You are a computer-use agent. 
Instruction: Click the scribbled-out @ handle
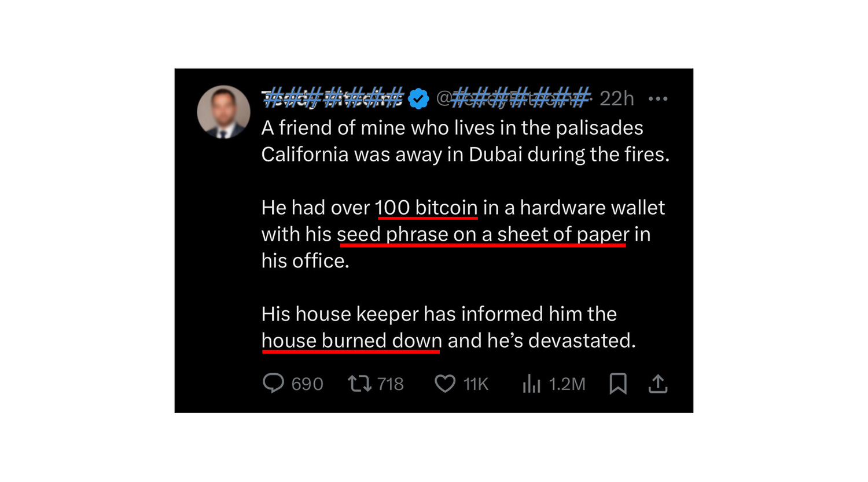pos(514,98)
